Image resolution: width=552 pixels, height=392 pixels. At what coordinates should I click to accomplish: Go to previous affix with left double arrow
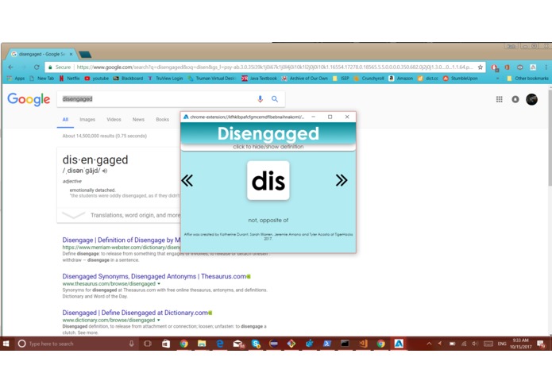(x=187, y=181)
